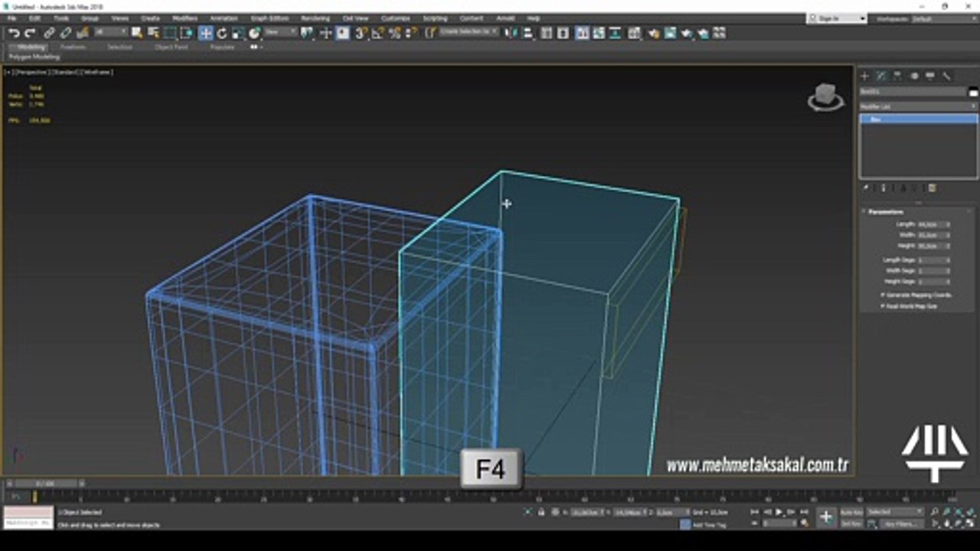Viewport: 980px width, 551px height.
Task: Open the Utilities command panel tab
Action: 946,76
